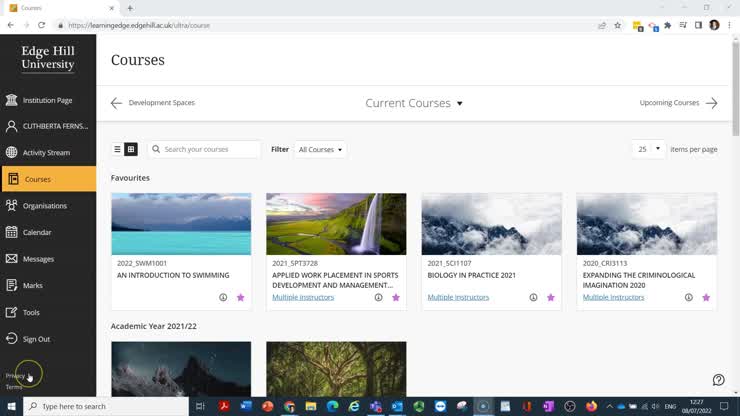Remove favourite star from Expanding Criminological Imagination
The image size is (740, 416).
click(x=706, y=297)
